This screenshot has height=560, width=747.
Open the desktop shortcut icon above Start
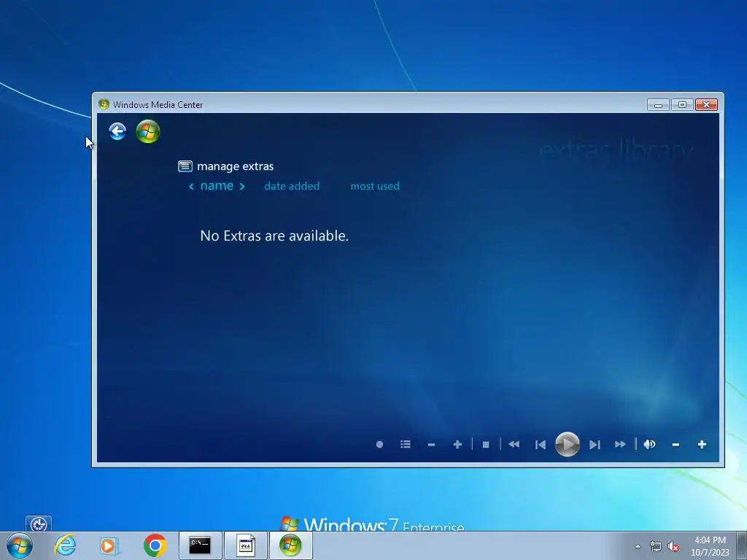[39, 524]
